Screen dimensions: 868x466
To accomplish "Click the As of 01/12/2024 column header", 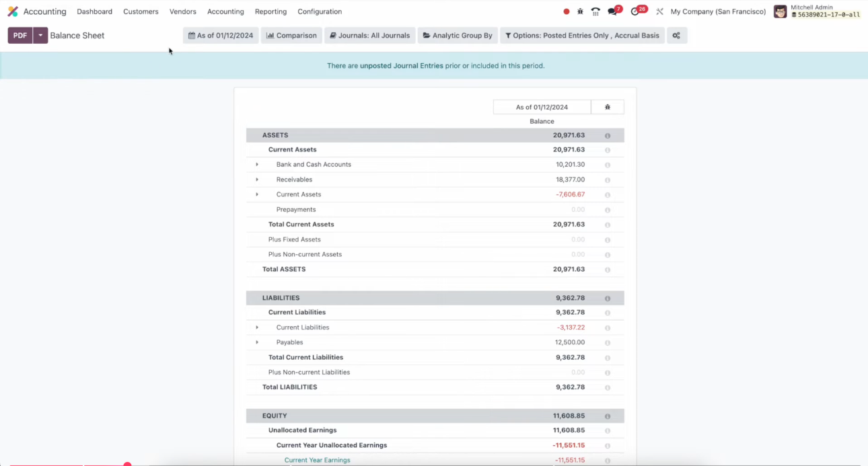I will pyautogui.click(x=542, y=107).
